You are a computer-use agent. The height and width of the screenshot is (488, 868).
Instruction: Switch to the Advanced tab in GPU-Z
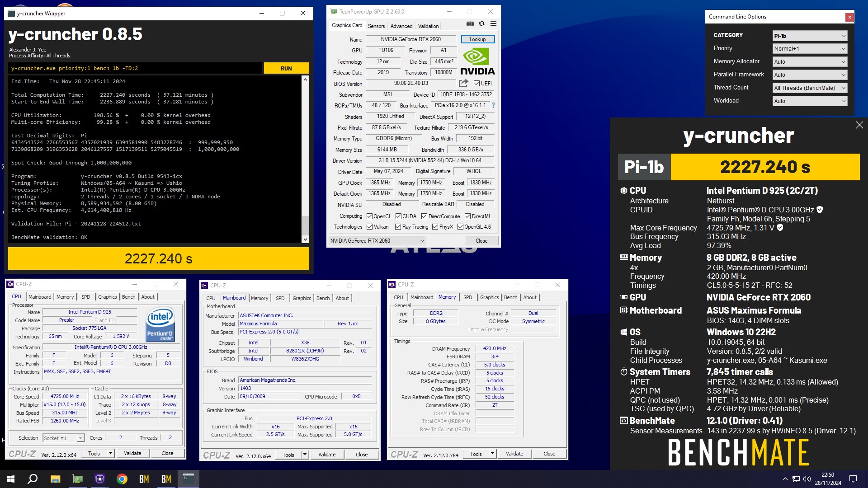tap(401, 26)
